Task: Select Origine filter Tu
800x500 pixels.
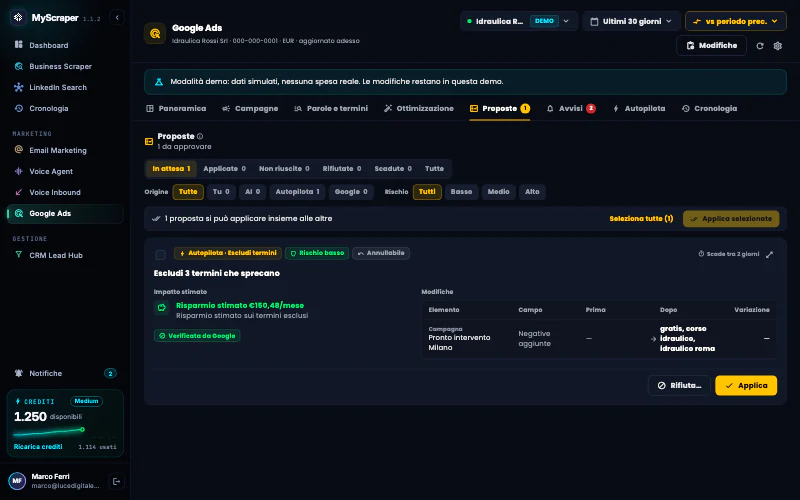Action: [221, 192]
